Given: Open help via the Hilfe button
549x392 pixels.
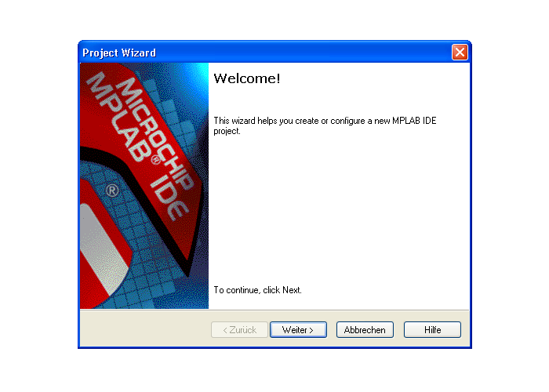Looking at the screenshot, I should (432, 330).
